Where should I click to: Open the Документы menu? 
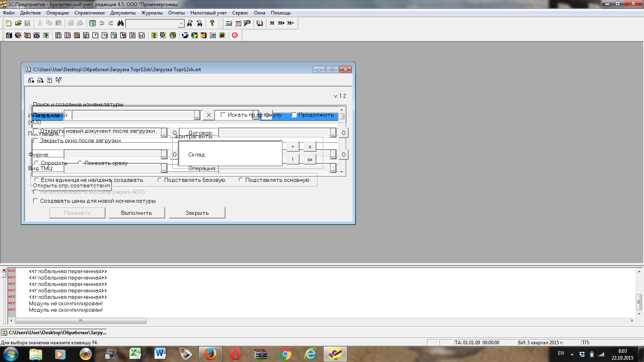coord(123,13)
